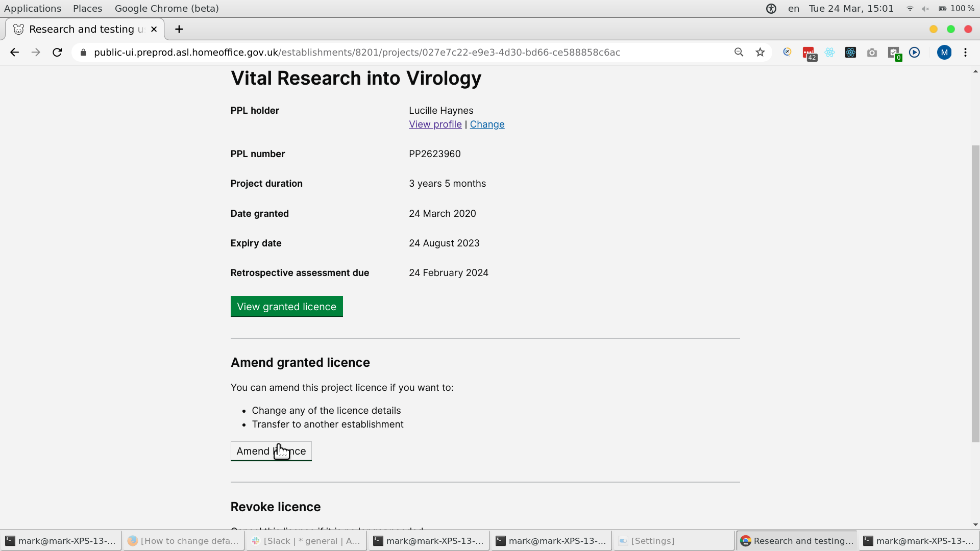Switch to the Slack general window
The height and width of the screenshot is (551, 980).
(x=306, y=541)
